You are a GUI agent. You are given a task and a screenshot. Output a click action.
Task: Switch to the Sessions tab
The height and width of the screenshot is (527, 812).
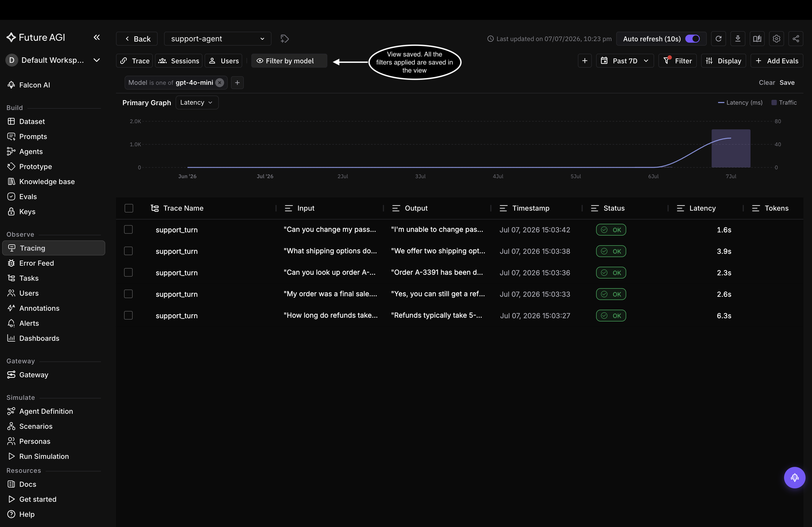click(179, 61)
